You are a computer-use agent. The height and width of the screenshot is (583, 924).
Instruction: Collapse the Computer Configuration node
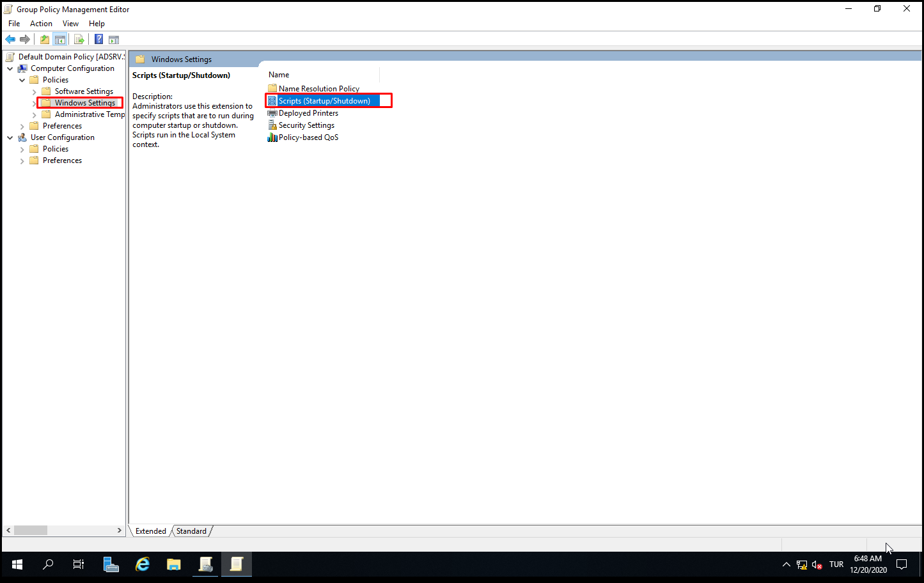click(10, 68)
